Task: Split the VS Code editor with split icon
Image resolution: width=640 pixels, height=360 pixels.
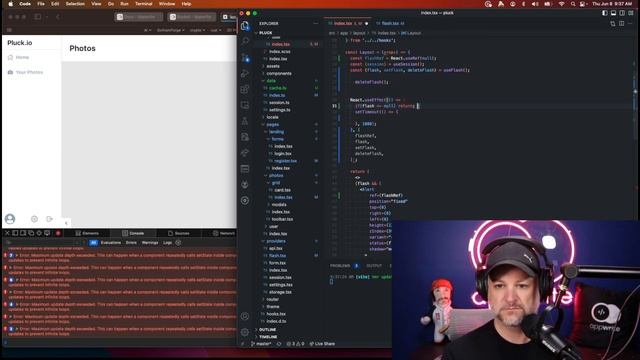Action: pos(622,24)
